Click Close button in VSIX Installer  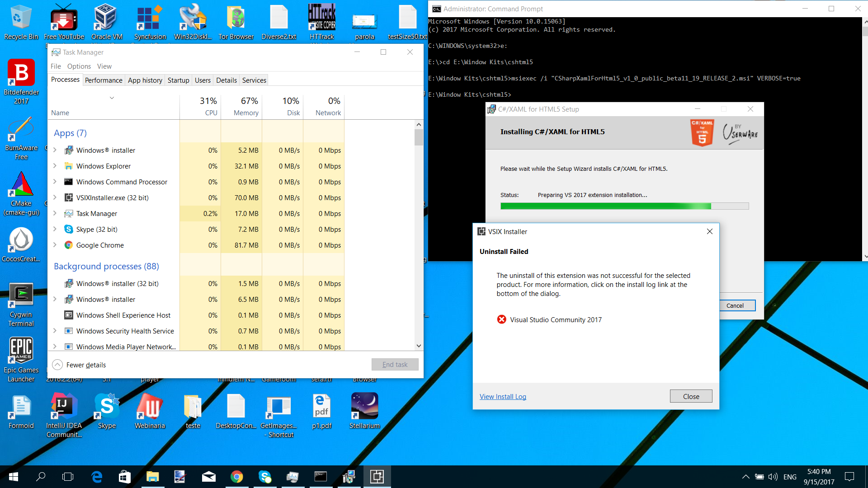[691, 396]
